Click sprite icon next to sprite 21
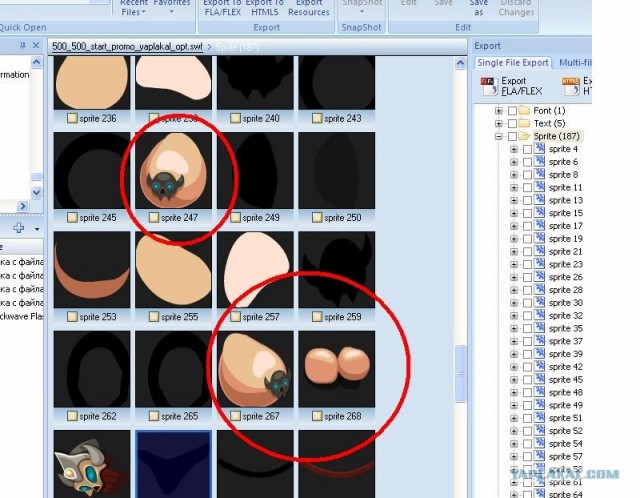The height and width of the screenshot is (498, 640). click(539, 251)
